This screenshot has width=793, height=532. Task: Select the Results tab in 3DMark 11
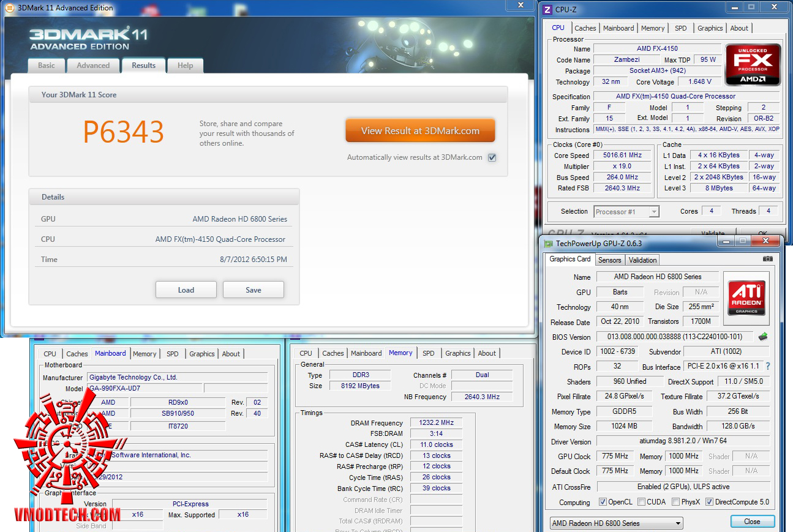click(144, 66)
